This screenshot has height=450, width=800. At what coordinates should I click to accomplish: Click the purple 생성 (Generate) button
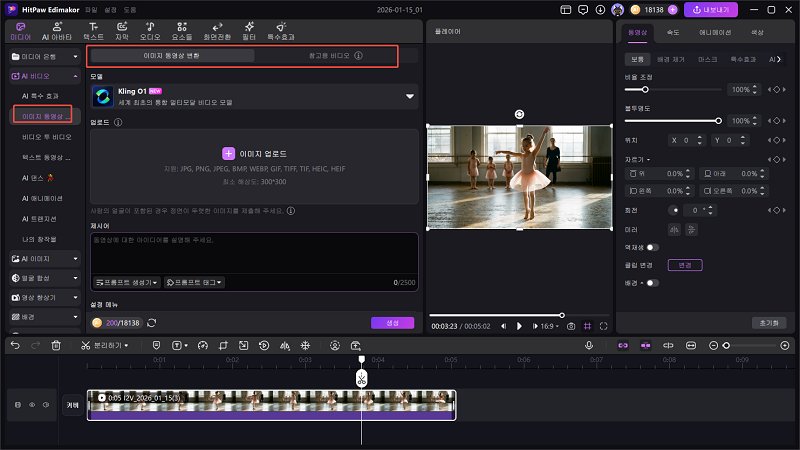pyautogui.click(x=392, y=323)
